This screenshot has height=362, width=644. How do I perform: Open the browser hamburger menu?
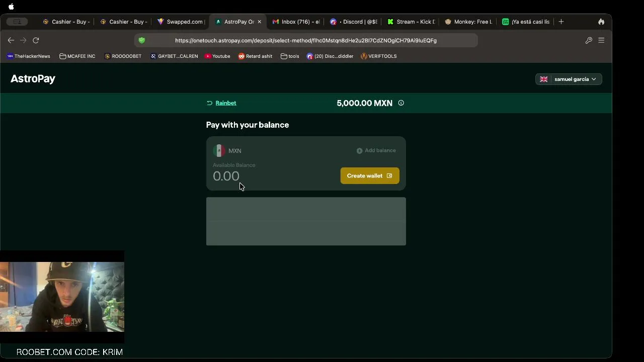(x=601, y=40)
